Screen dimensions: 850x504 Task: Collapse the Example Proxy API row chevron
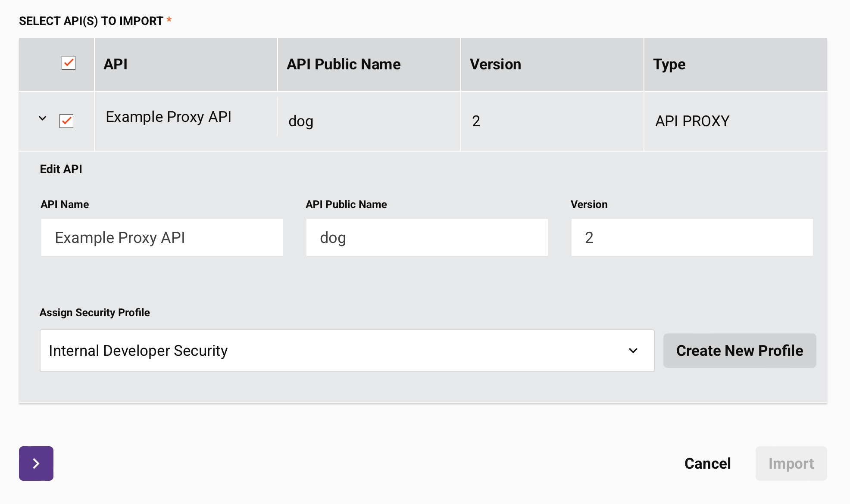[x=42, y=118]
